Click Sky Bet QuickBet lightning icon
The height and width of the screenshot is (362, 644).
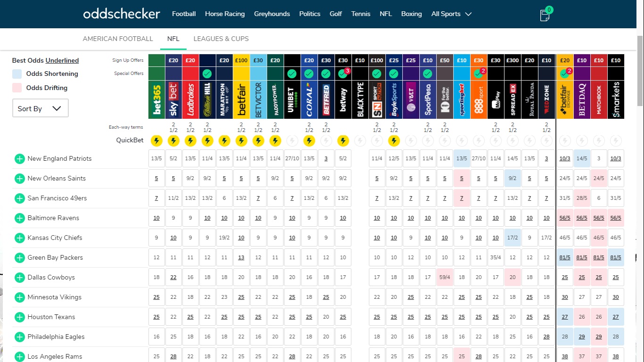(x=173, y=140)
